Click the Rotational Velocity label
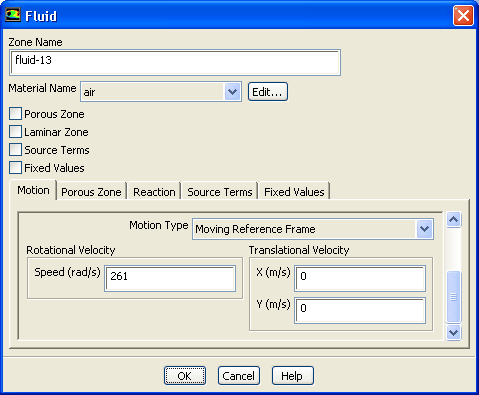Viewport: 479px width, 395px height. (x=71, y=250)
